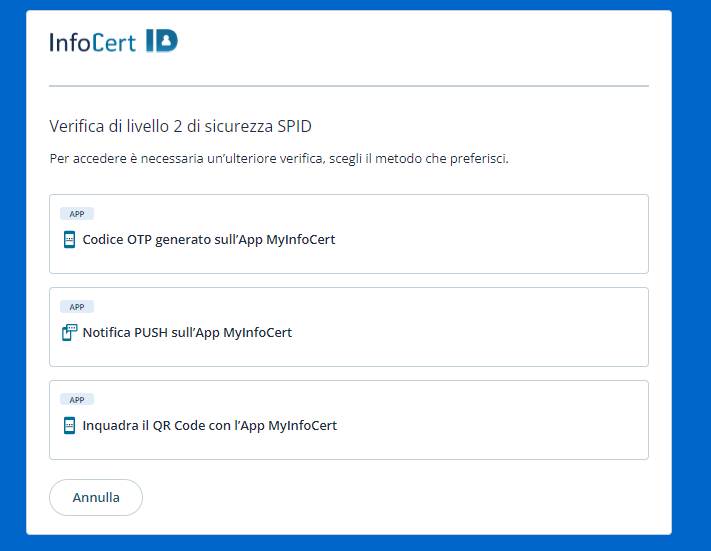711x551 pixels.
Task: Click the InfoCert ID badge logo icon
Action: click(161, 41)
